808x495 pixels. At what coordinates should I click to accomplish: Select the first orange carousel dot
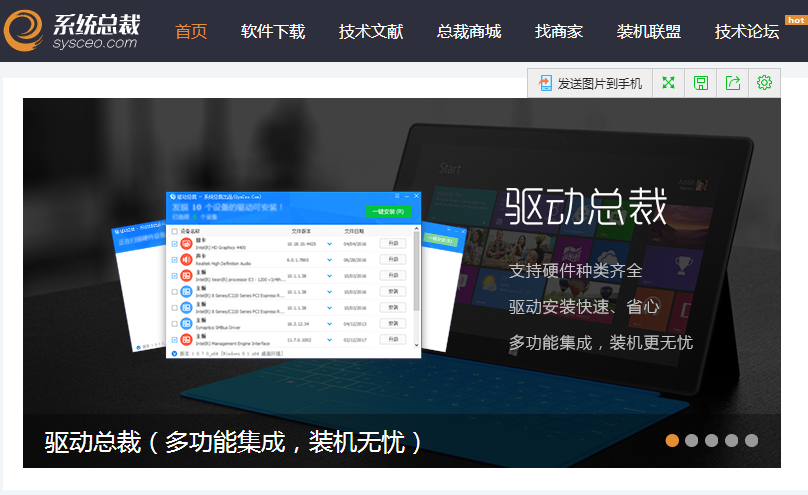coord(672,440)
